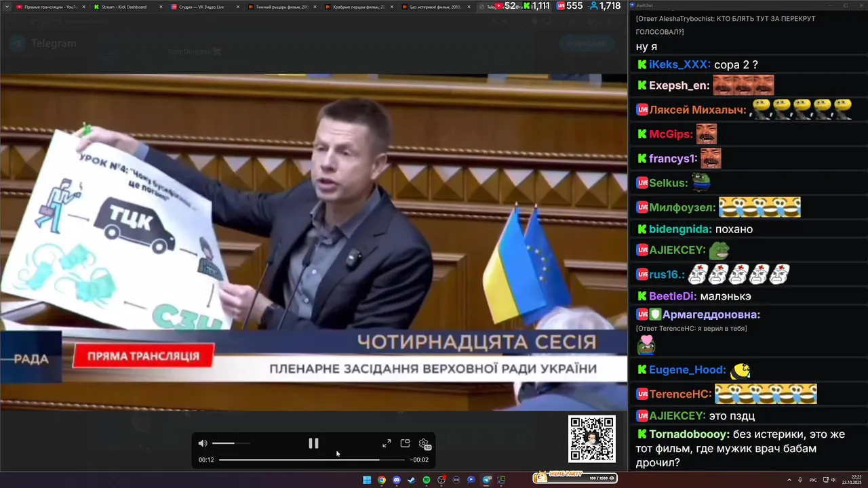Open the network and sound tray flyout
Screen dimensions: 868x488
[829, 480]
